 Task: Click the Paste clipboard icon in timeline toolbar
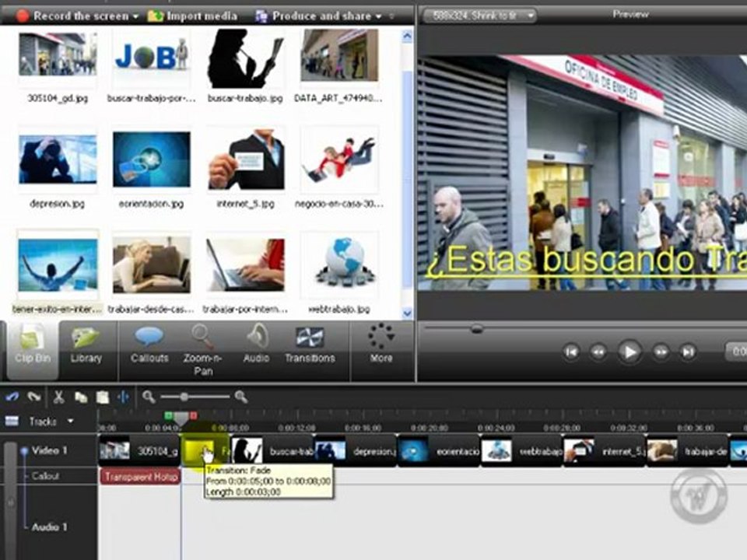[103, 397]
